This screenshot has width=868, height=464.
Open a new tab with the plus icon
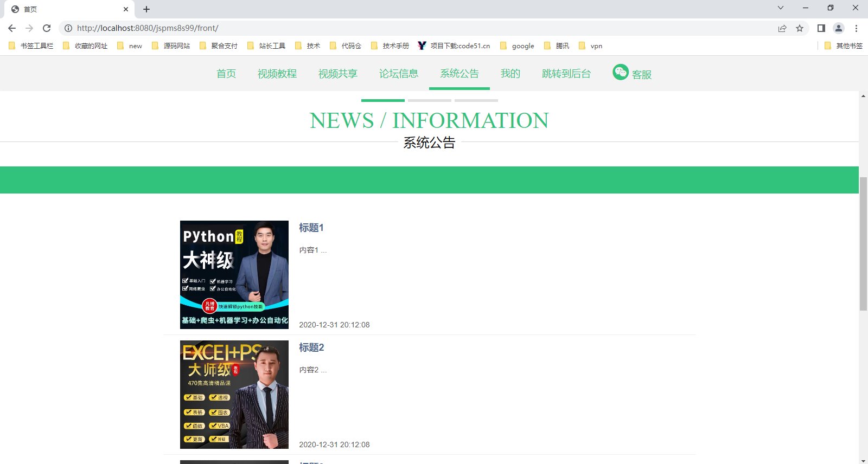[146, 9]
